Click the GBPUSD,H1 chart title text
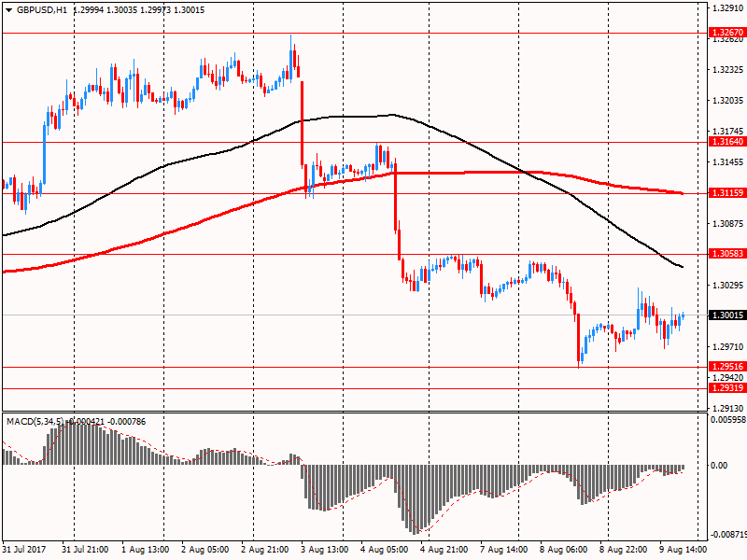 coord(42,10)
